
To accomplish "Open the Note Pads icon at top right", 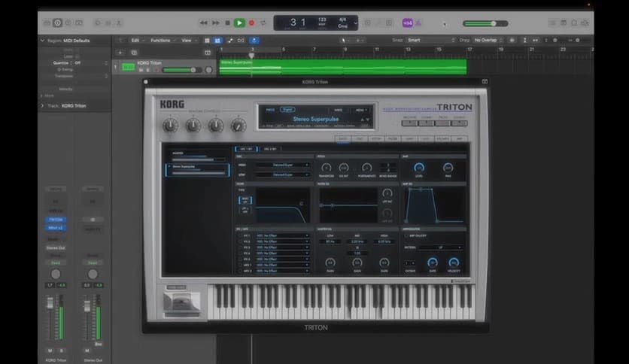I will 564,23.
